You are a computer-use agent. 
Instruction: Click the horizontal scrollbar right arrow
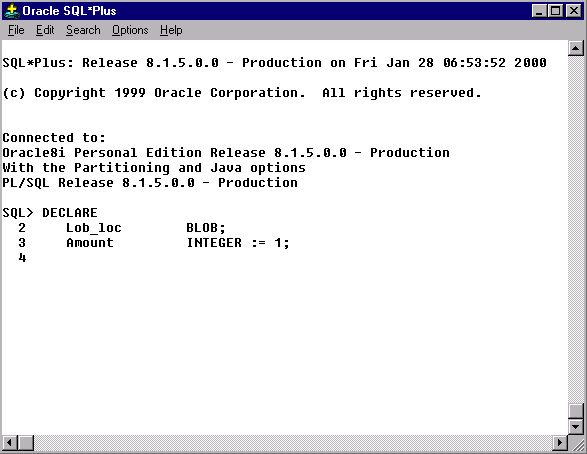point(560,443)
